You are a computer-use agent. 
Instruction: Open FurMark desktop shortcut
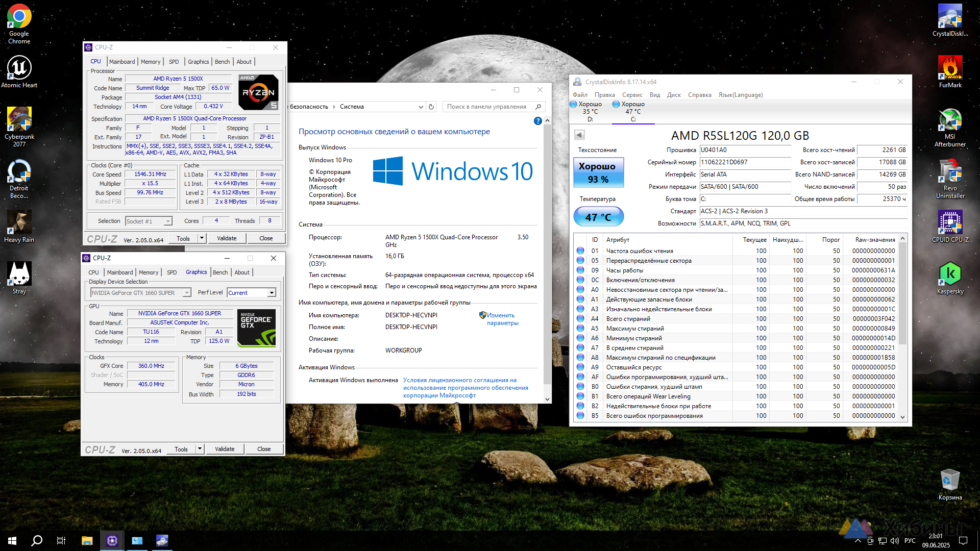(x=950, y=72)
